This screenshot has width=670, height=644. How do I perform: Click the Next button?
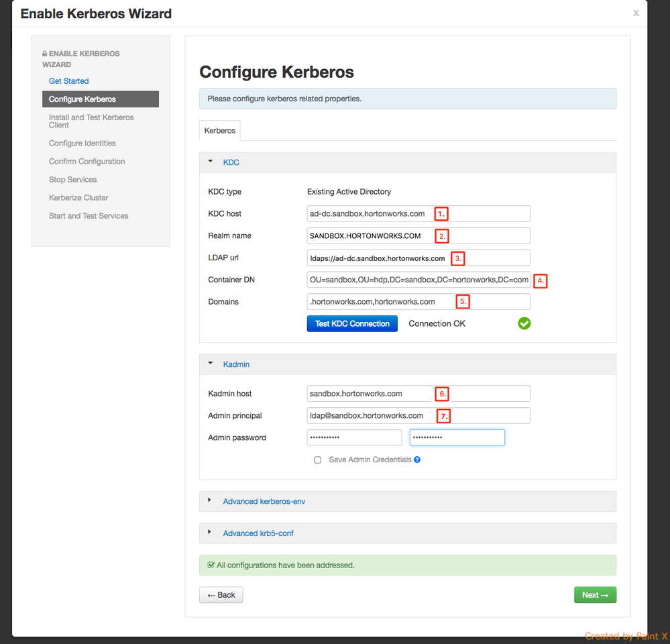tap(595, 595)
